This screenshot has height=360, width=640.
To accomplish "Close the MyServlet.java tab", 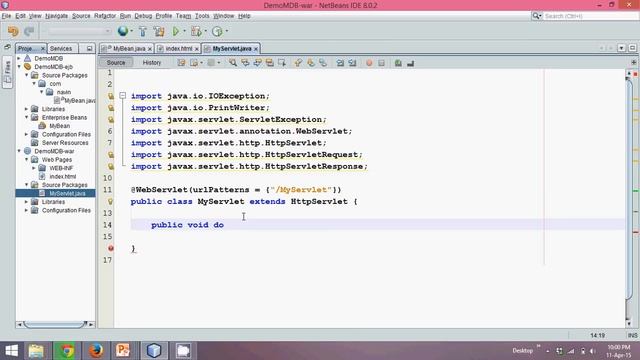I will coord(256,49).
